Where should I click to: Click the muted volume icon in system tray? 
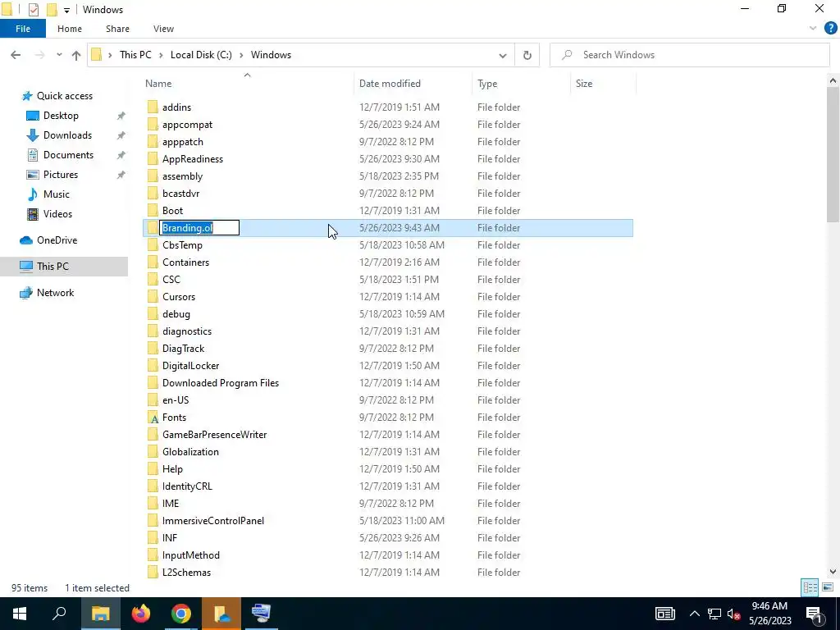(734, 614)
